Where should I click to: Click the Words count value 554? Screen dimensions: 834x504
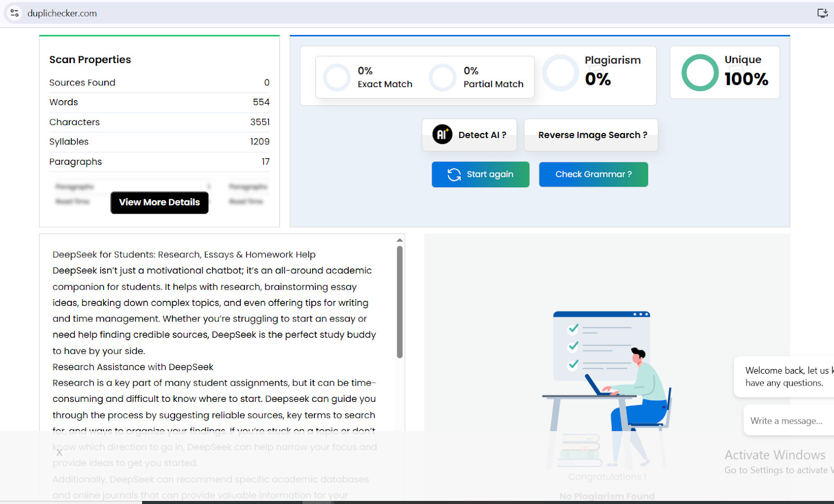261,102
